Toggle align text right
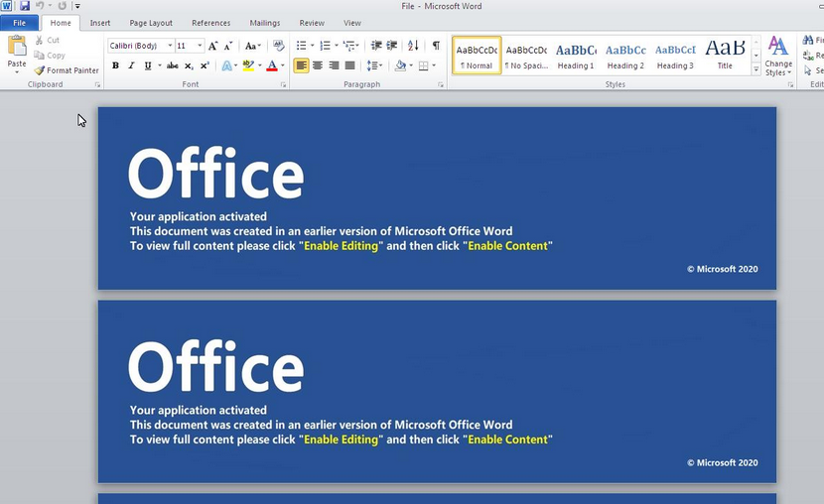824x504 pixels. (x=334, y=65)
